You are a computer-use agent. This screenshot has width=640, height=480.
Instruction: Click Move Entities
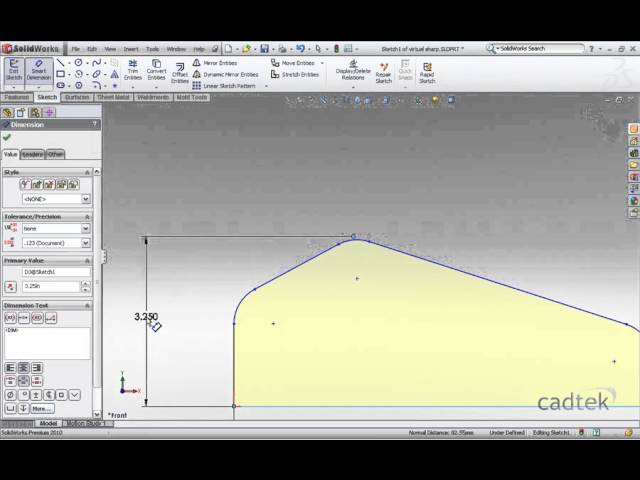[293, 63]
